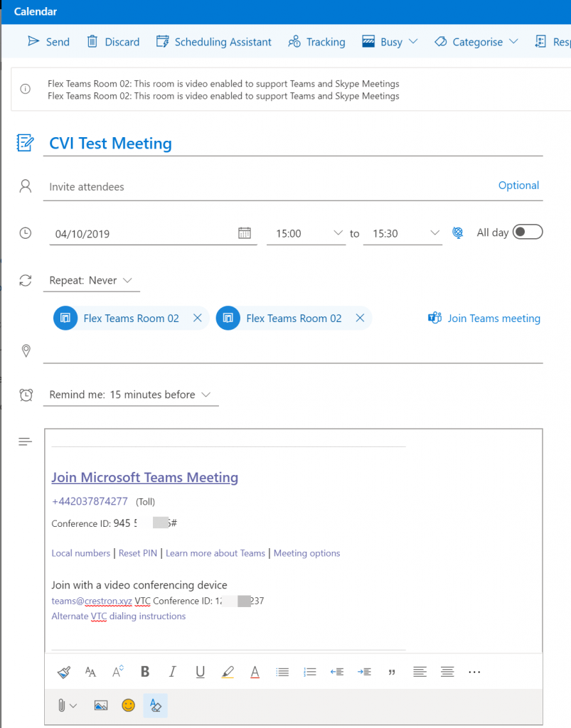571x728 pixels.
Task: Toggle bold formatting
Action: [145, 672]
